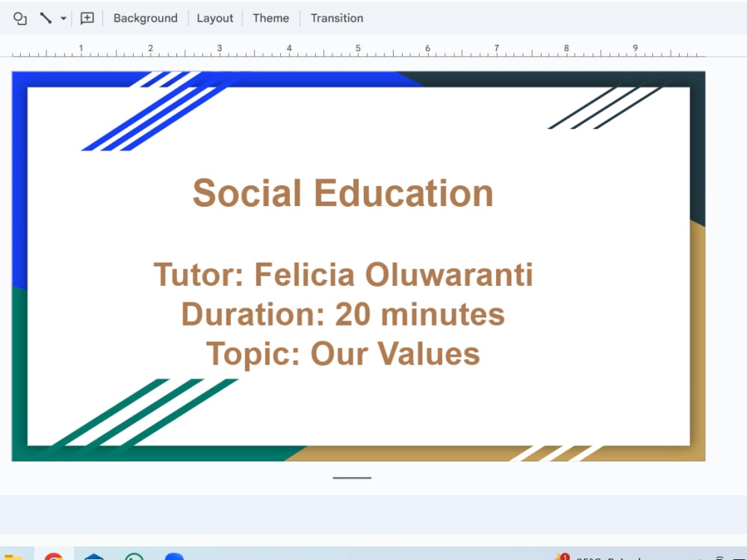Click the Add comment icon

tap(87, 18)
